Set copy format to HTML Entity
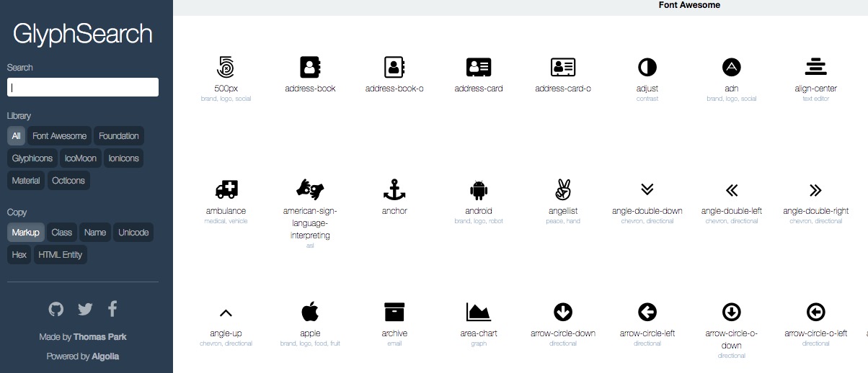Screen dimensions: 868x373 (x=60, y=254)
